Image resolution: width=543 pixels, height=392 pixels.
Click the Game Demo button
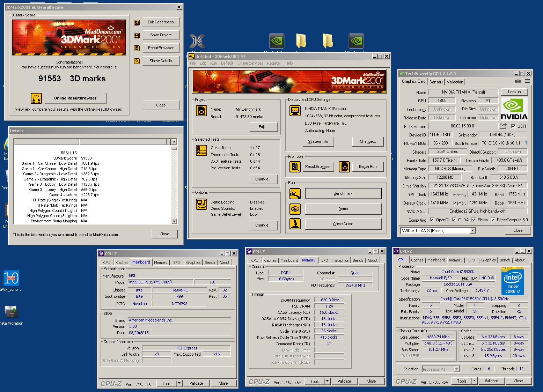tap(343, 224)
